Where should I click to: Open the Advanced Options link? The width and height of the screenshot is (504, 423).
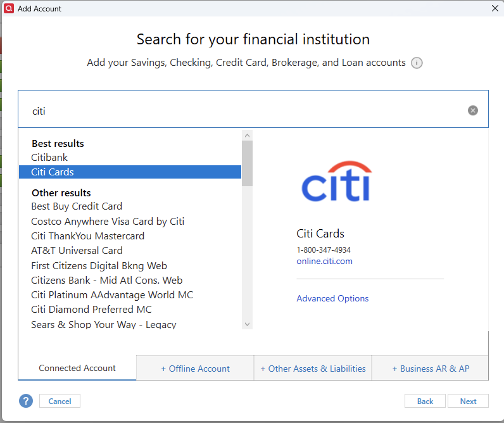tap(332, 298)
